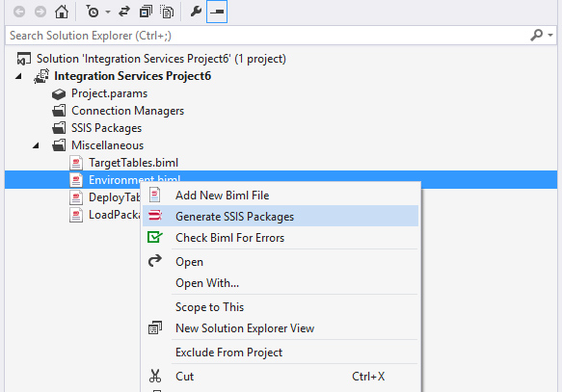Click the Back navigation arrow in toolbar
Image resolution: width=562 pixels, height=392 pixels.
(x=19, y=12)
